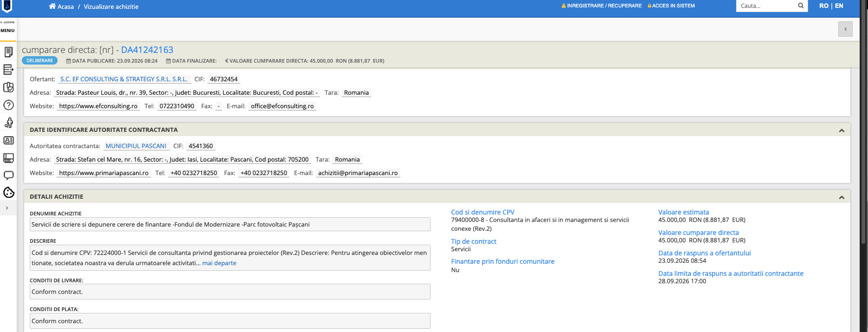Click the search magnifier icon
Screen dimensions: 868x332
tap(801, 6)
